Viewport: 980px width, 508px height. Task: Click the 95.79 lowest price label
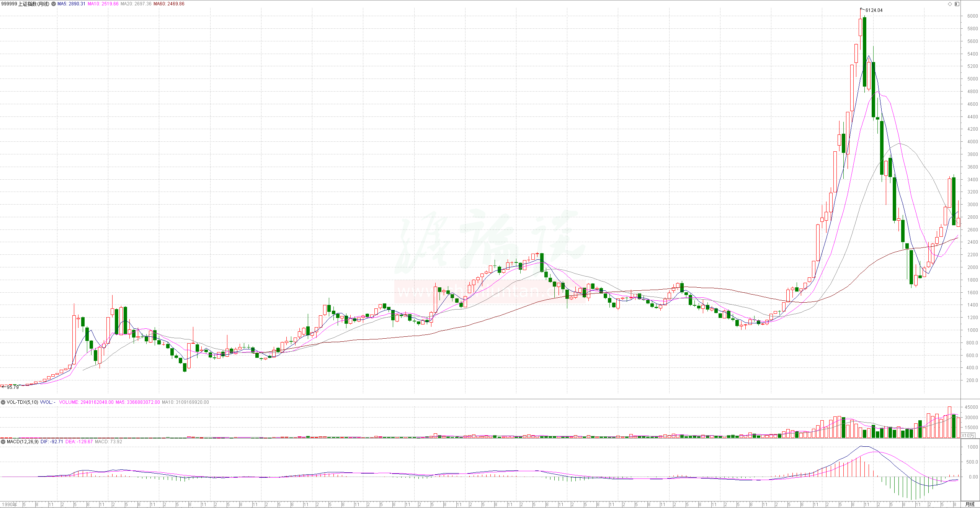(x=13, y=387)
